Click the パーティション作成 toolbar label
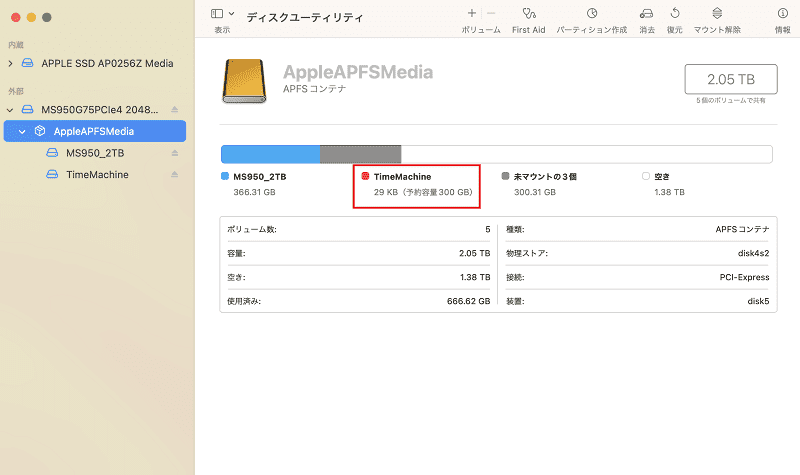Screen dimensions: 800x475 (592, 30)
